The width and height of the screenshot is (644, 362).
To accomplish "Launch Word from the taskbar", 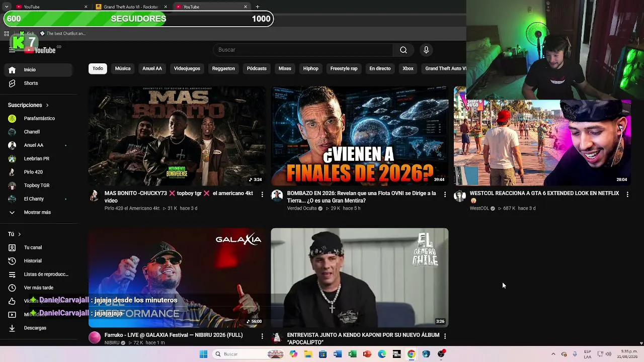I will pos(338,354).
